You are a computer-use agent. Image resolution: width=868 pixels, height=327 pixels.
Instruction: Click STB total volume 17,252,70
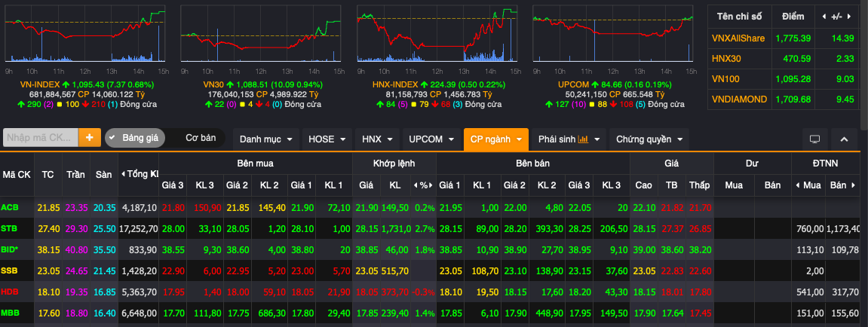139,228
